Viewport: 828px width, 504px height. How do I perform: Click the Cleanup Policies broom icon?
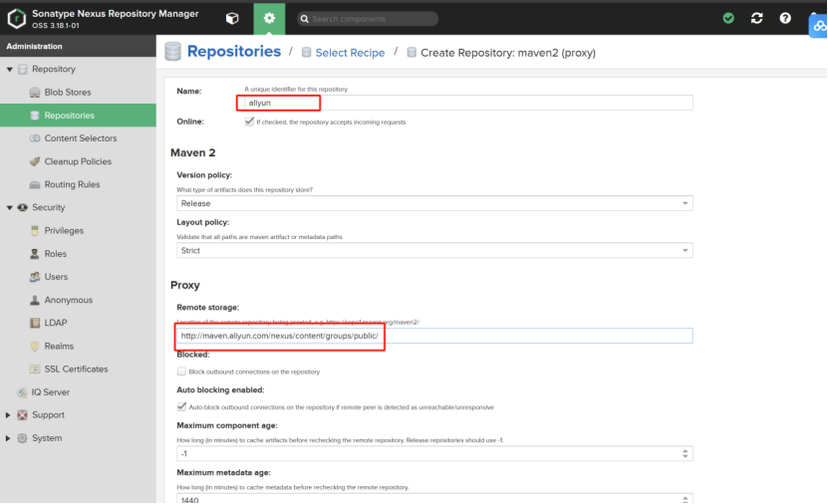pos(35,161)
